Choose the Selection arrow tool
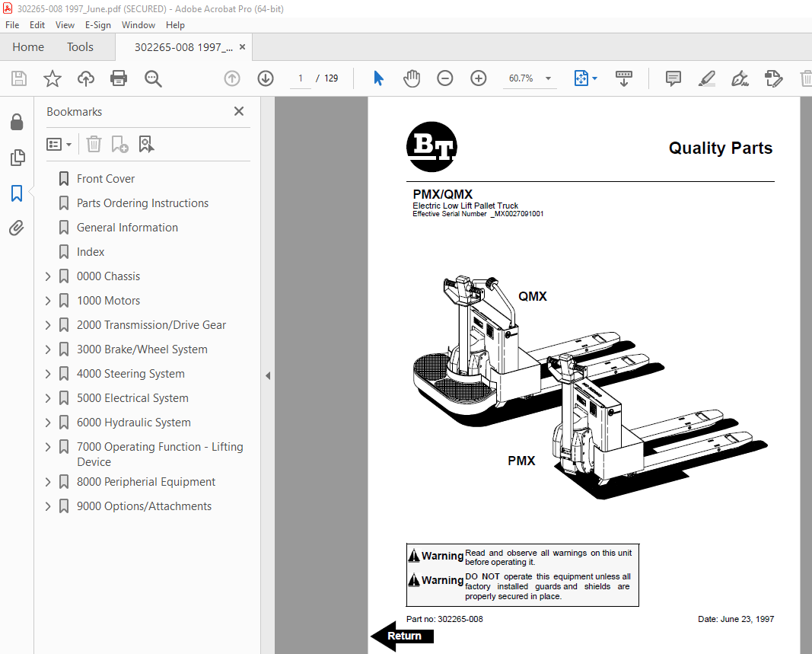Viewport: 812px width, 654px height. click(x=378, y=78)
